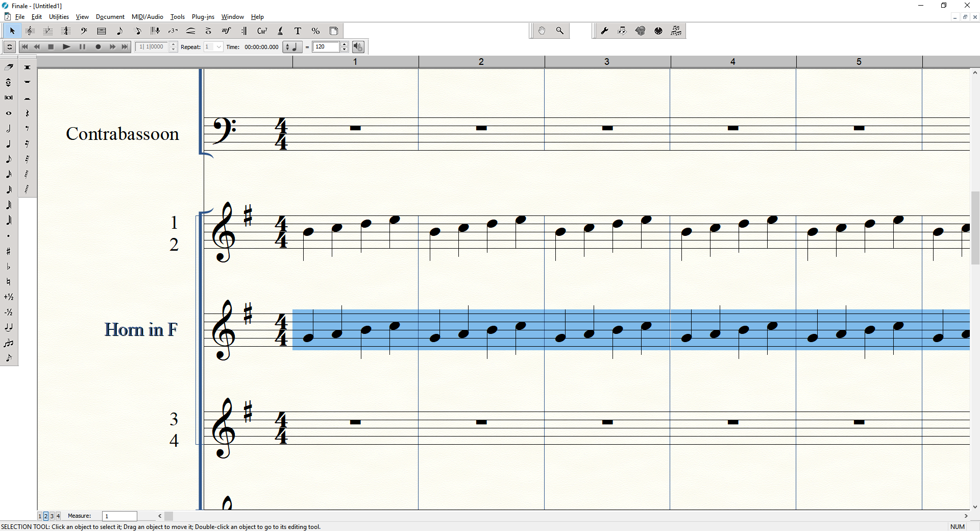Open the tempo note duration selector

(x=292, y=47)
